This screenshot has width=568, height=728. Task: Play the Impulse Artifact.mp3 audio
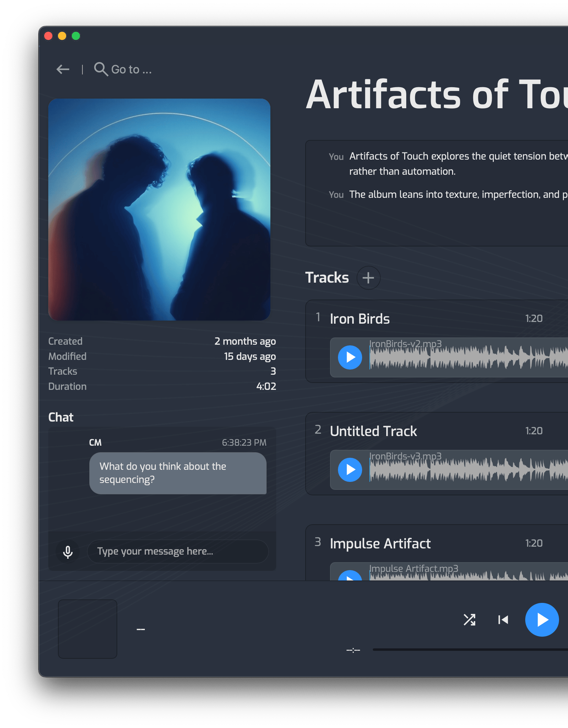350,576
